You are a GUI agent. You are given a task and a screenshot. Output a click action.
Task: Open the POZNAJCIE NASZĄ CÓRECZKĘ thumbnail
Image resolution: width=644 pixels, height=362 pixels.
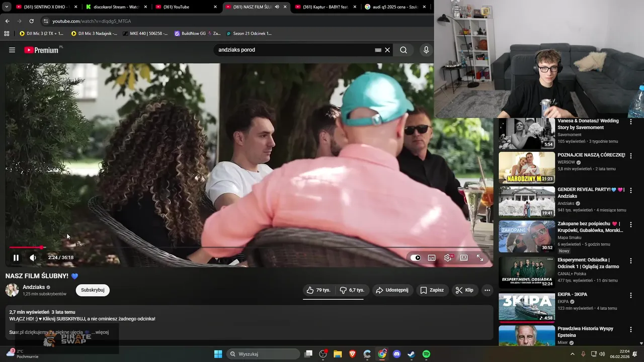coord(527,167)
